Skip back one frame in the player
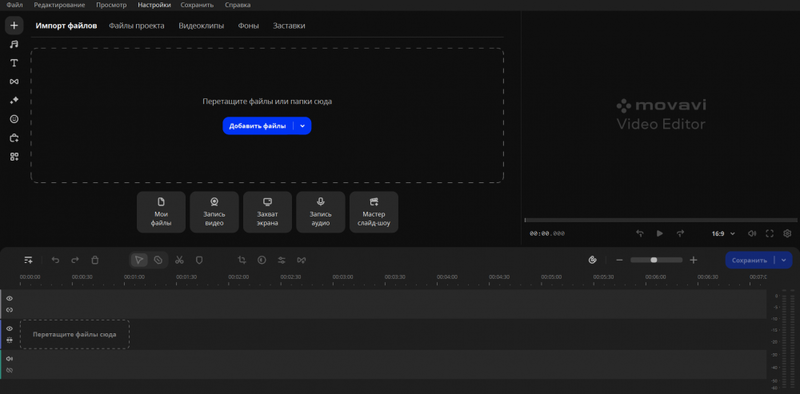 coord(640,233)
